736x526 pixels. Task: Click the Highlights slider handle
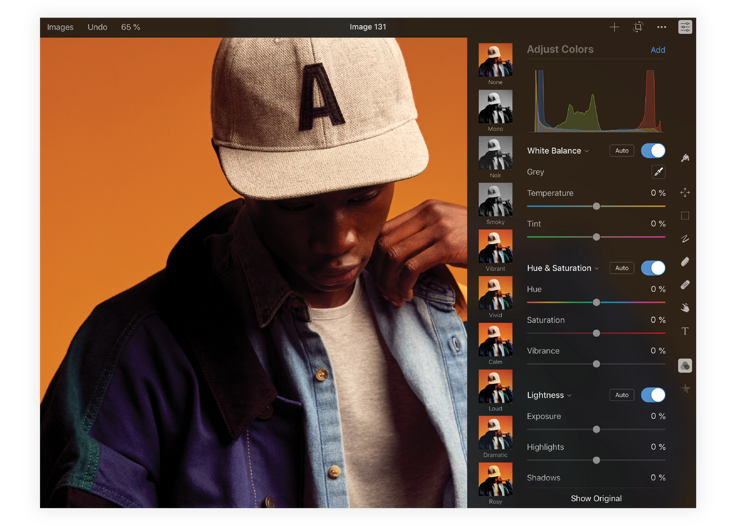(596, 460)
